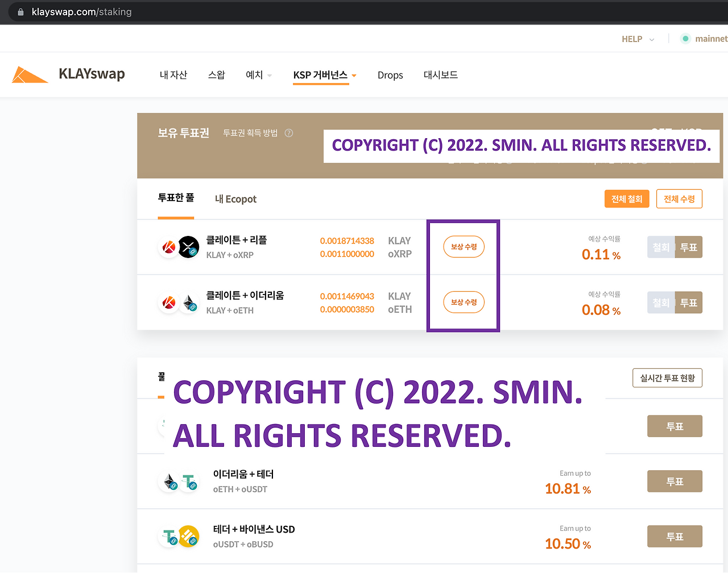Screen dimensions: 728x573
Task: Click the oETH token icon in 클레이튼 + 이더리움 row
Action: pyautogui.click(x=189, y=302)
